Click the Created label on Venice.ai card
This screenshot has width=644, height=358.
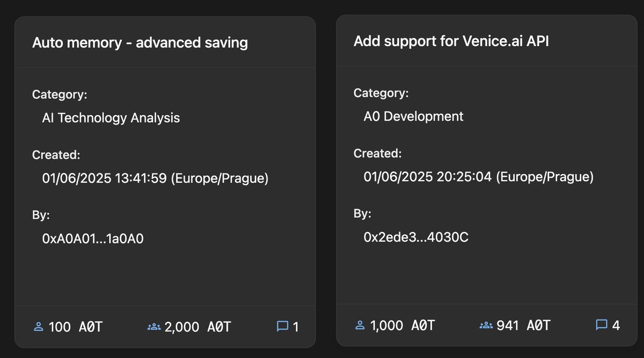point(377,154)
